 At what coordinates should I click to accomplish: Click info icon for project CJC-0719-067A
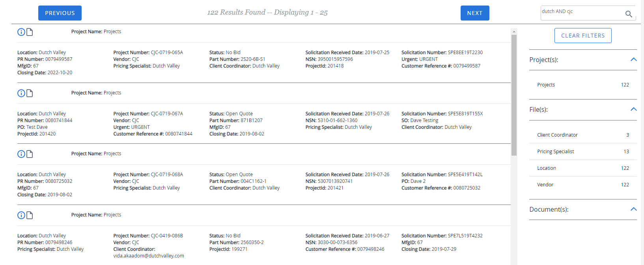21,93
